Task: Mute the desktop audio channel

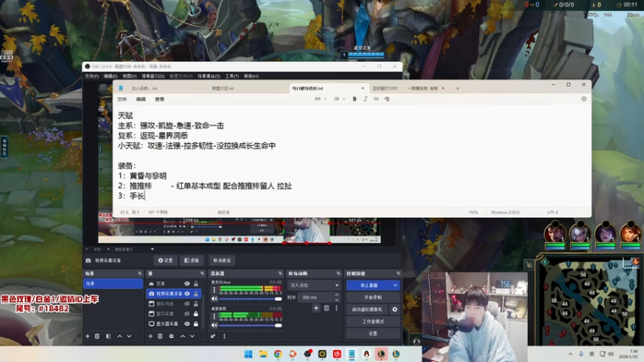Action: coord(214,325)
